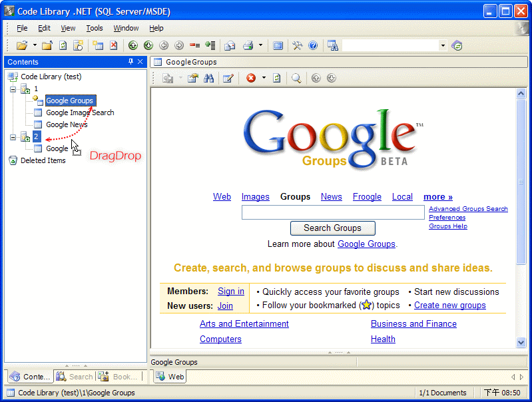Click the search library binoculars icon
Image resolution: width=532 pixels, height=402 pixels.
coord(332,45)
